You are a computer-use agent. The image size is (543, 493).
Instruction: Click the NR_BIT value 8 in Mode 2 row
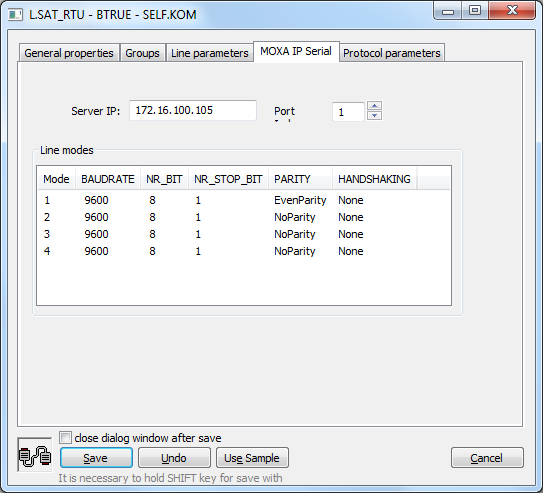coord(152,217)
